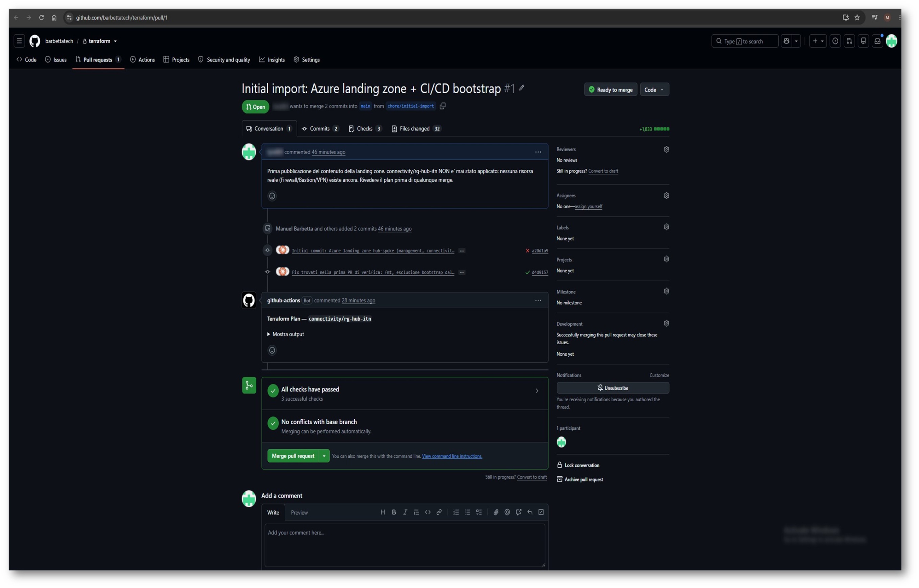Apply italic formatting in the comment editor
919x588 pixels.
pyautogui.click(x=405, y=512)
